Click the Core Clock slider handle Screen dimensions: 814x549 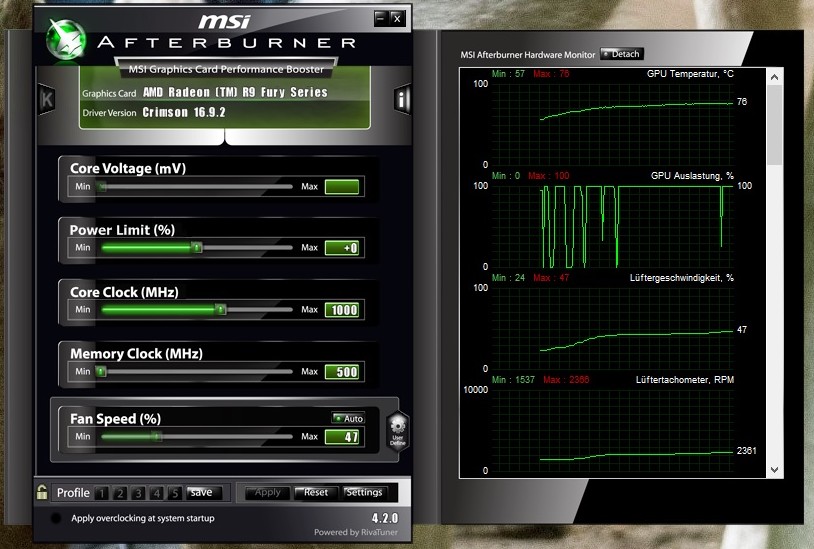[x=220, y=310]
